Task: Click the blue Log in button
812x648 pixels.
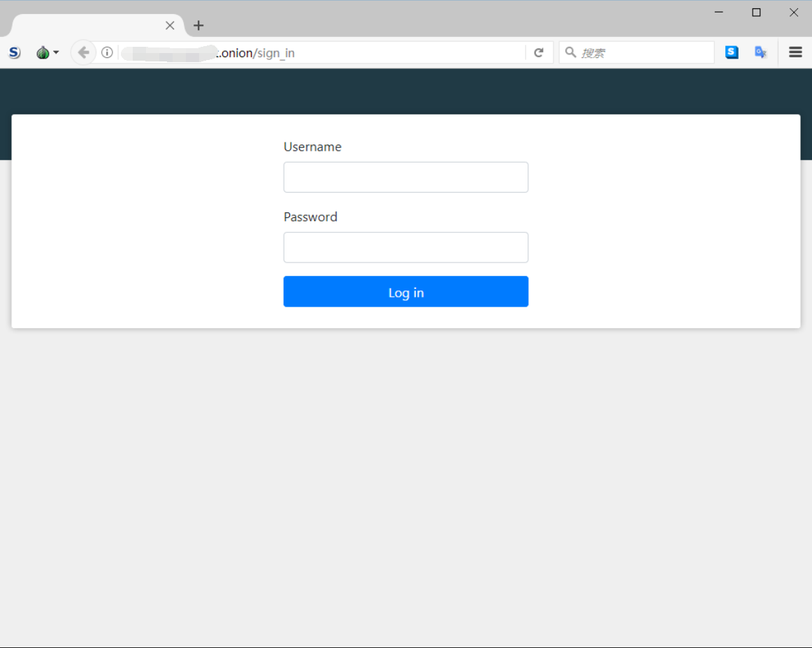Action: (406, 291)
